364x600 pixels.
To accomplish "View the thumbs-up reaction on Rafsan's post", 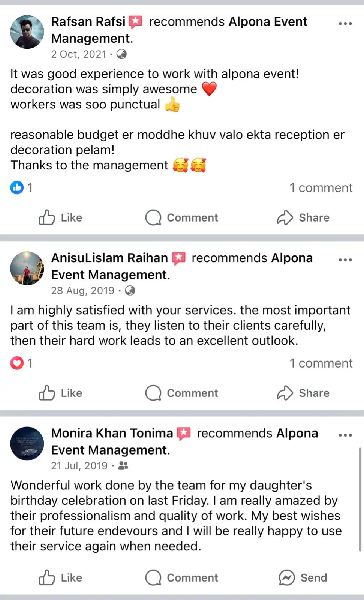I will (x=17, y=187).
